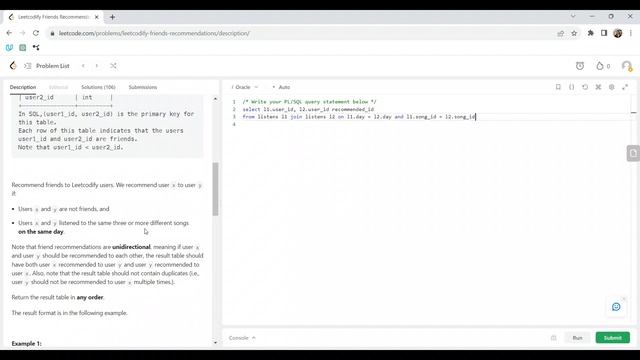This screenshot has height=360, width=640.
Task: Open the Submissions tab
Action: pos(143,87)
